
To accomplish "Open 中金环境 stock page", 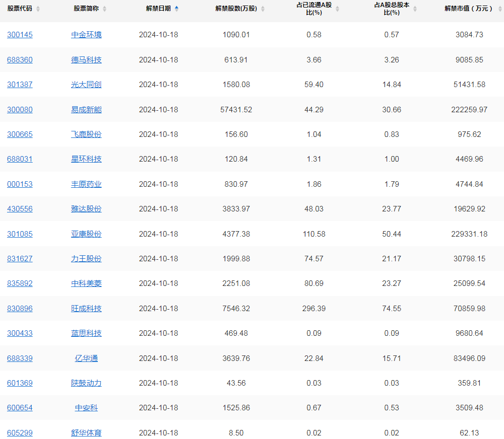I will pos(86,35).
